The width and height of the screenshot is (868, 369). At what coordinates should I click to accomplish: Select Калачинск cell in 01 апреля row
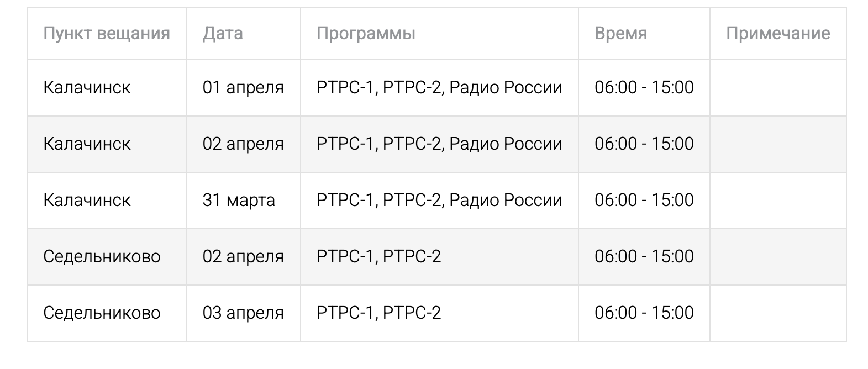coord(87,87)
